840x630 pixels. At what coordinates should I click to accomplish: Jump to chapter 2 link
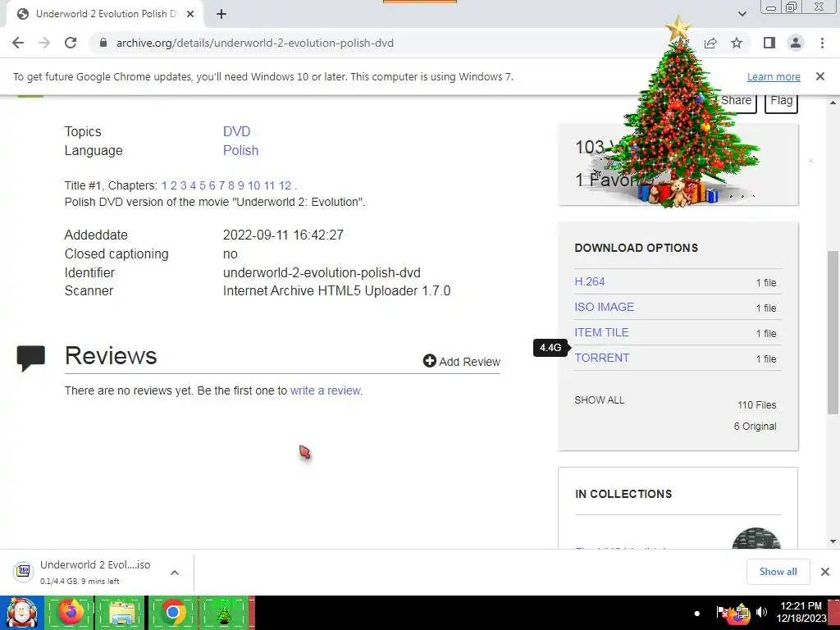click(174, 185)
